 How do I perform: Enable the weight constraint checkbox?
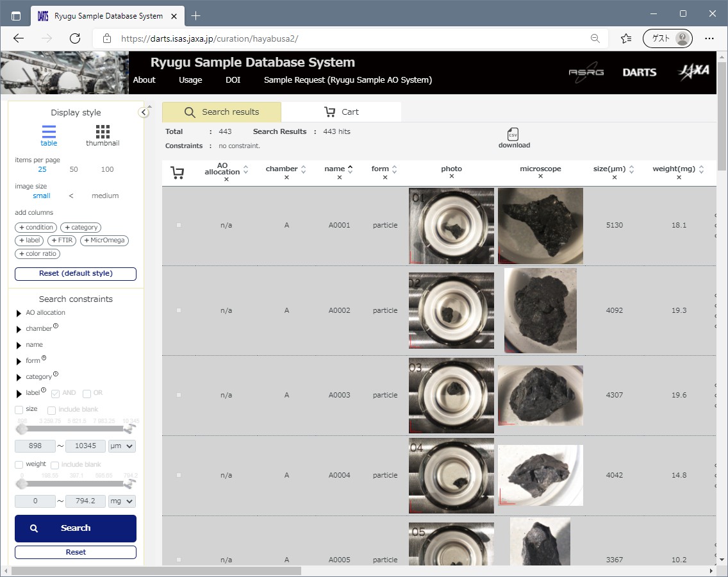(19, 464)
